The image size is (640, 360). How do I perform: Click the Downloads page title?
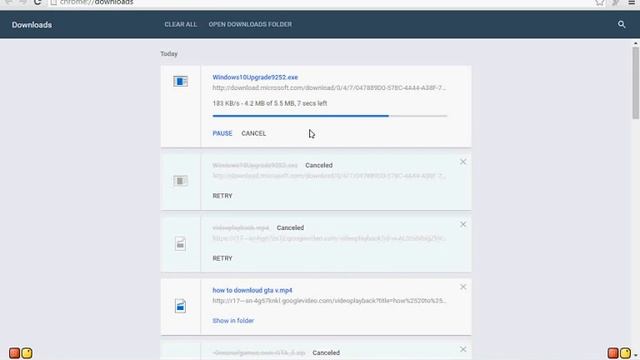point(32,25)
